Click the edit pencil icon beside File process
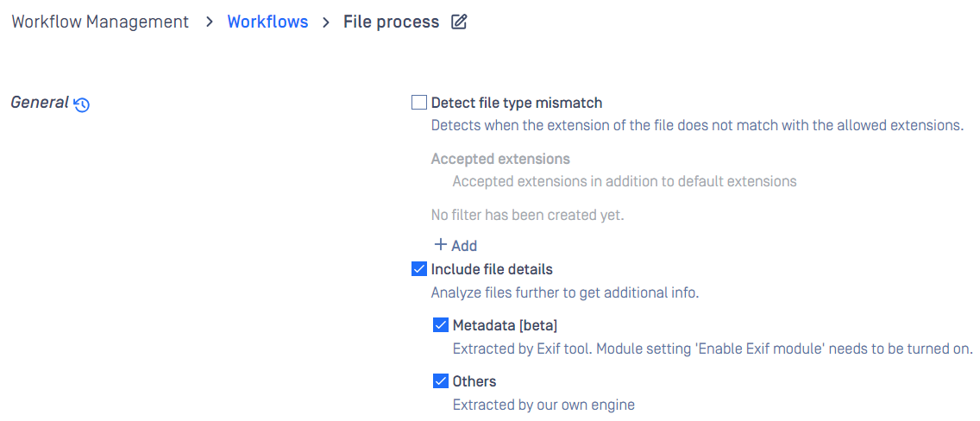Image resolution: width=980 pixels, height=421 pixels. 459,22
